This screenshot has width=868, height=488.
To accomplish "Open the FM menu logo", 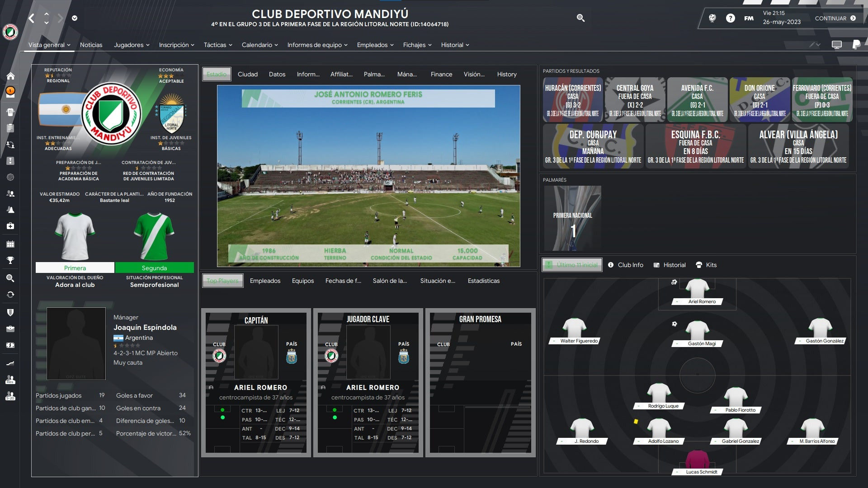I will (749, 18).
